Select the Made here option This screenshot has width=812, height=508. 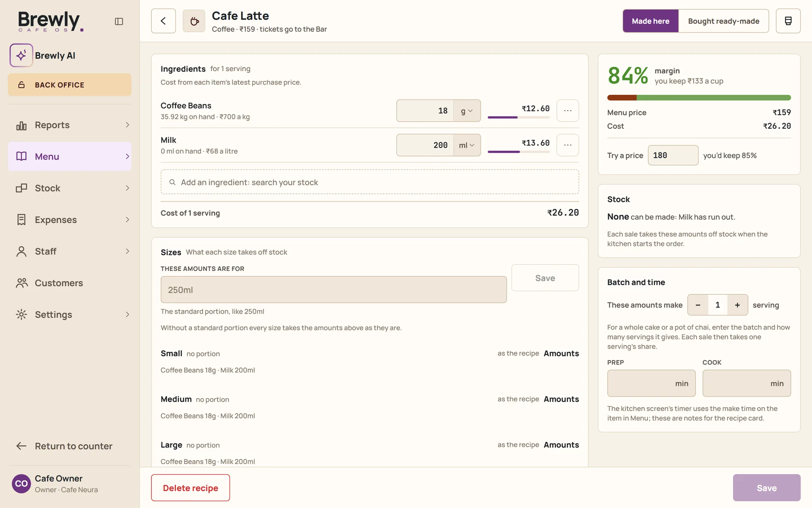coord(650,21)
